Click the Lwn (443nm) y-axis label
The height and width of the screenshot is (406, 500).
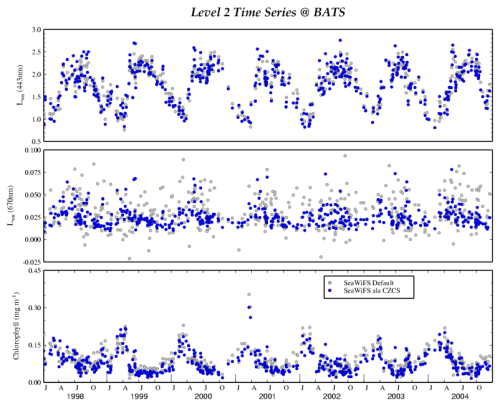pos(20,85)
